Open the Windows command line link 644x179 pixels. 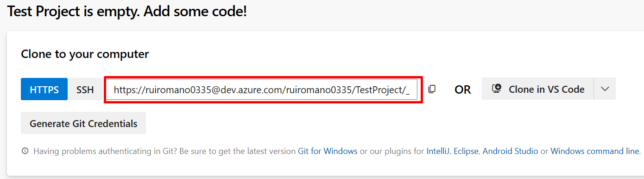click(595, 151)
